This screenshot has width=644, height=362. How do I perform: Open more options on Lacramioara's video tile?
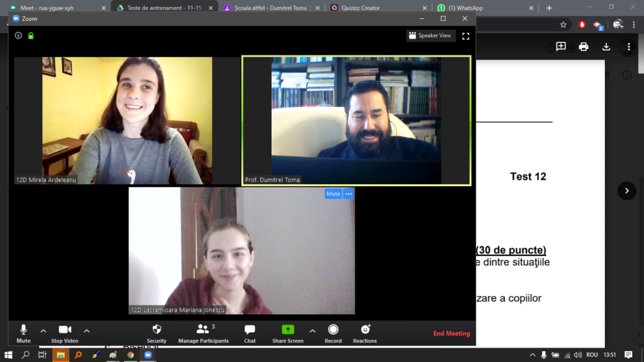[348, 194]
